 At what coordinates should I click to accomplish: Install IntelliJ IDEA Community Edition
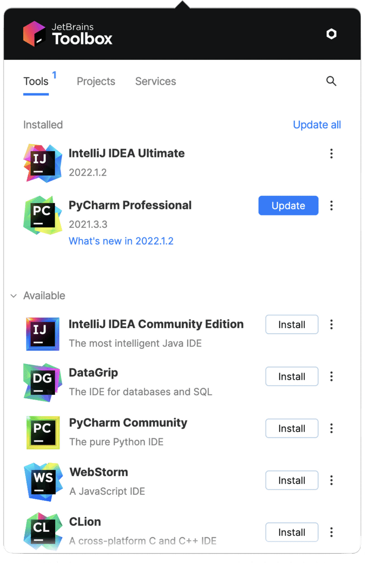pos(292,325)
